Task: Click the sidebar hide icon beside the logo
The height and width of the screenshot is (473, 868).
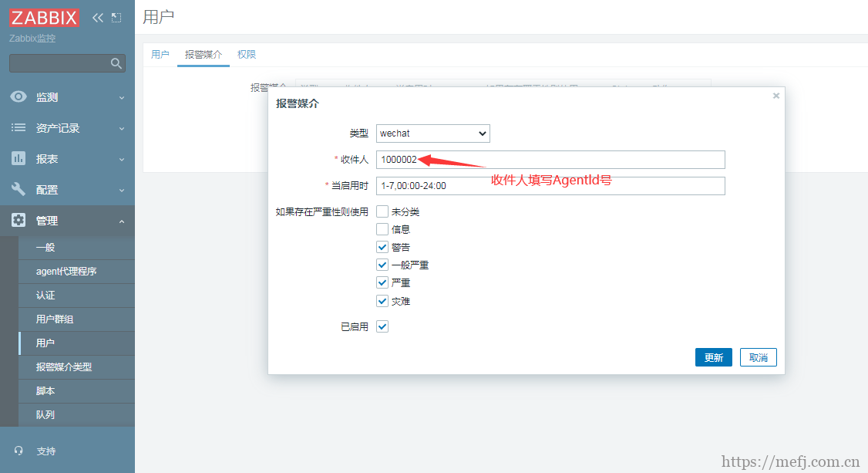Action: point(116,18)
